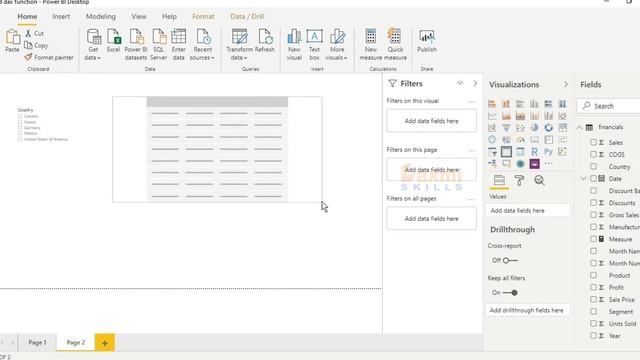Click Add drillthrough fields here well
Screen dimensions: 640x360
(x=527, y=310)
